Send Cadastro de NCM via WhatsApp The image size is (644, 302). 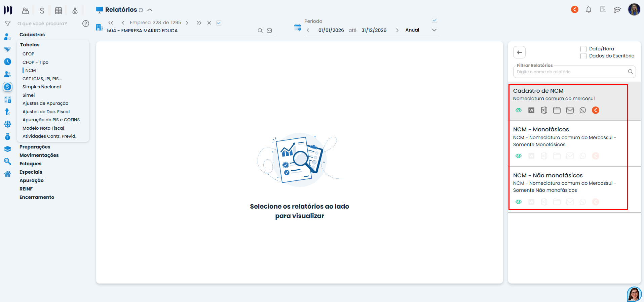coord(582,110)
